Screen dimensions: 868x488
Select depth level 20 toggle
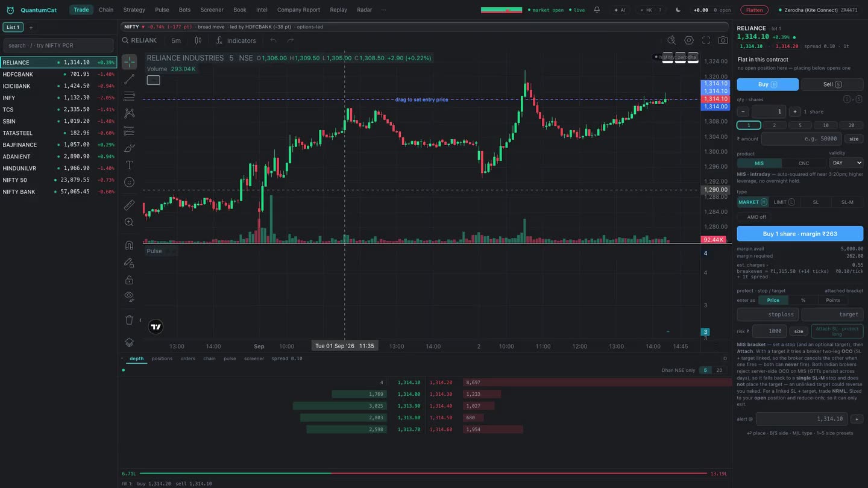pos(719,370)
